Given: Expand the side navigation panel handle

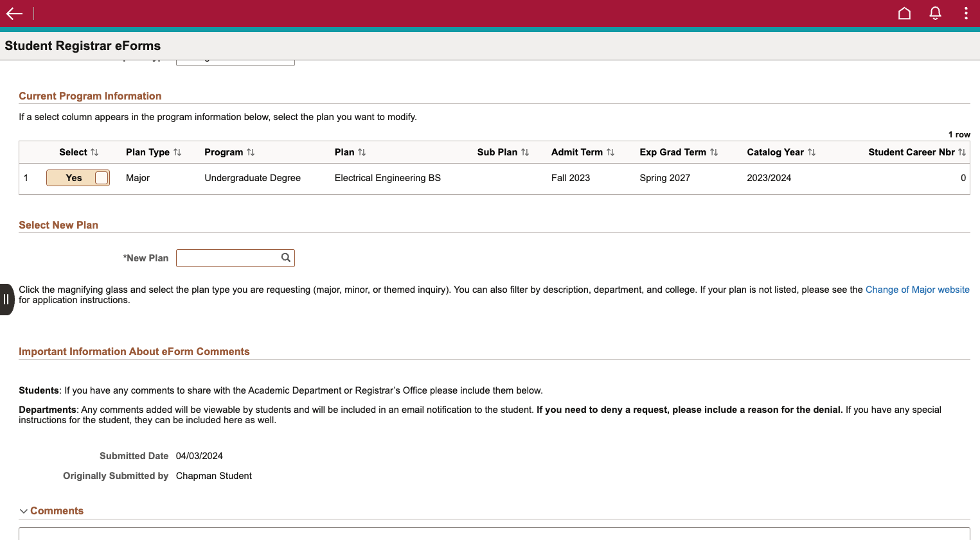Looking at the screenshot, I should click(6, 299).
